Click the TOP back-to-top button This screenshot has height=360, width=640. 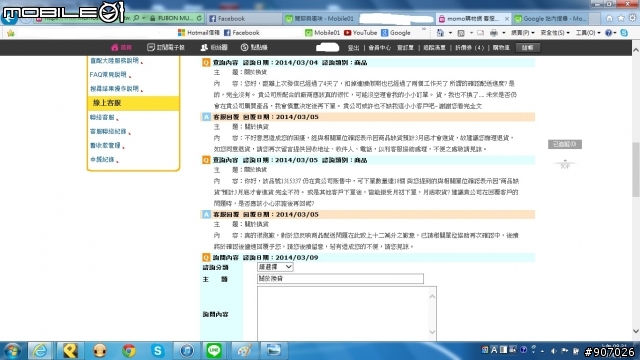click(565, 164)
